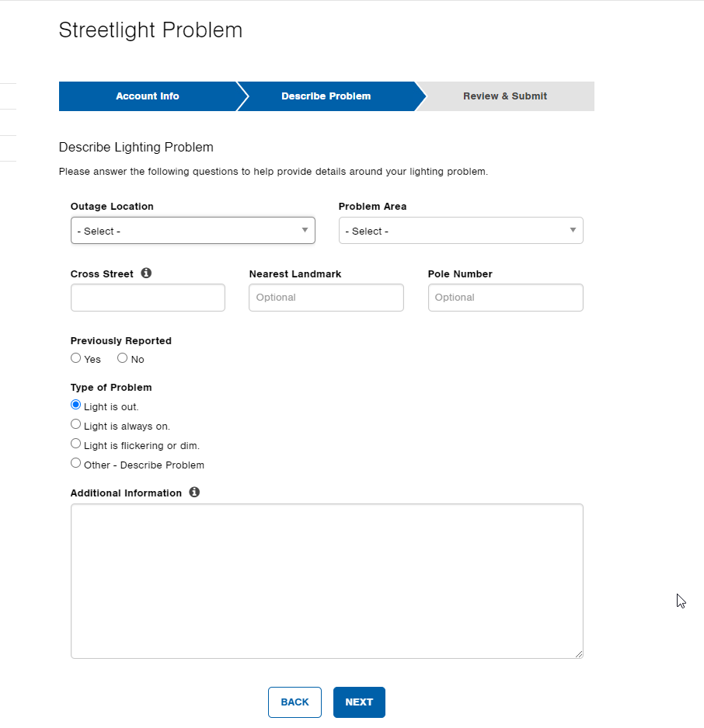The width and height of the screenshot is (704, 728).
Task: Open the Review & Submit step
Action: click(505, 96)
